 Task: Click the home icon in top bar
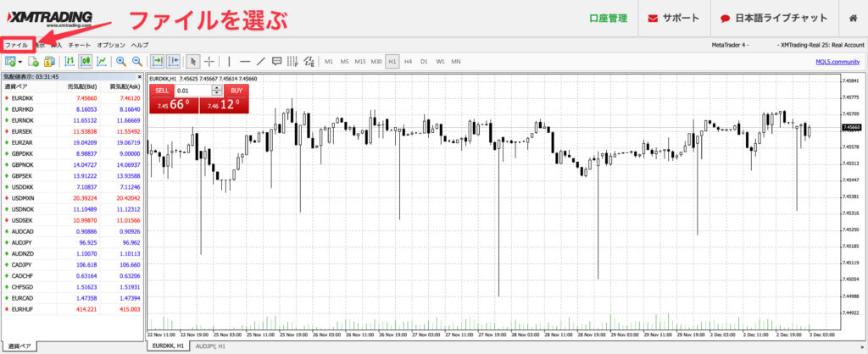851,18
